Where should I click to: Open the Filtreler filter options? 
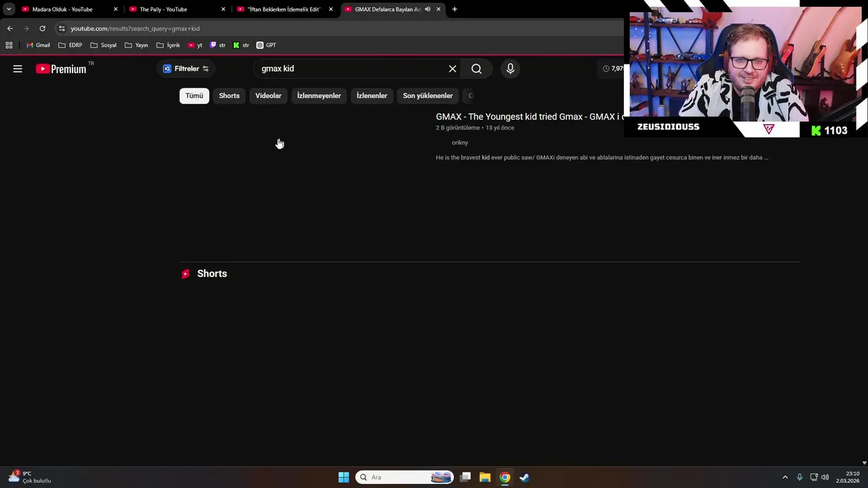click(x=186, y=68)
